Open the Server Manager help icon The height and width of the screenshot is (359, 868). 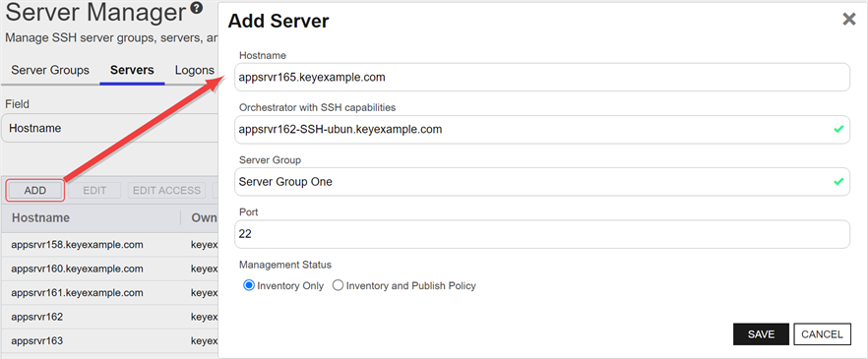[196, 8]
